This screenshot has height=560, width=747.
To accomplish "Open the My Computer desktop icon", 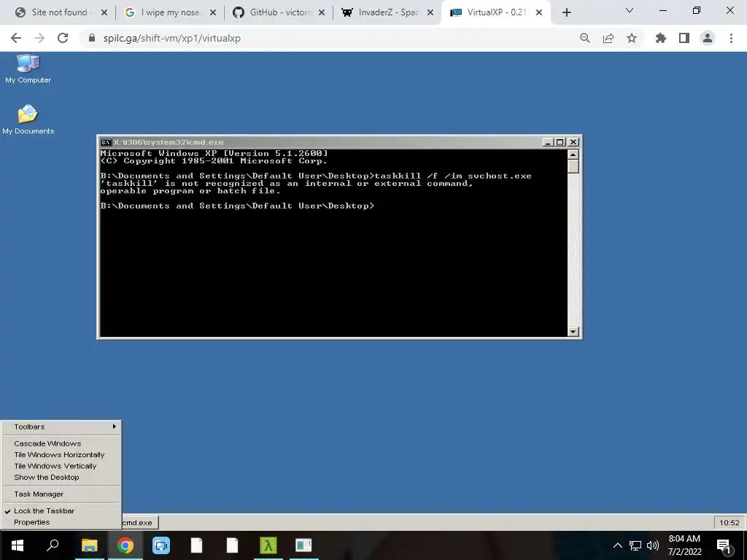I will point(28,69).
